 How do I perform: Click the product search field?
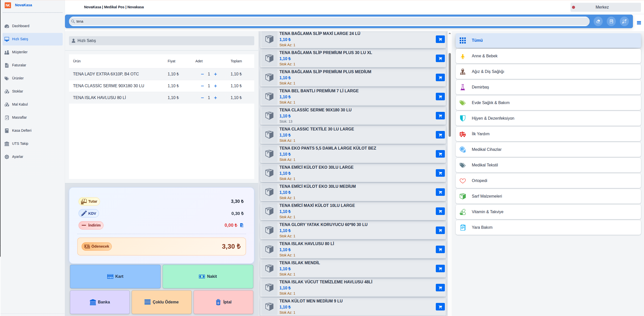[x=330, y=21]
